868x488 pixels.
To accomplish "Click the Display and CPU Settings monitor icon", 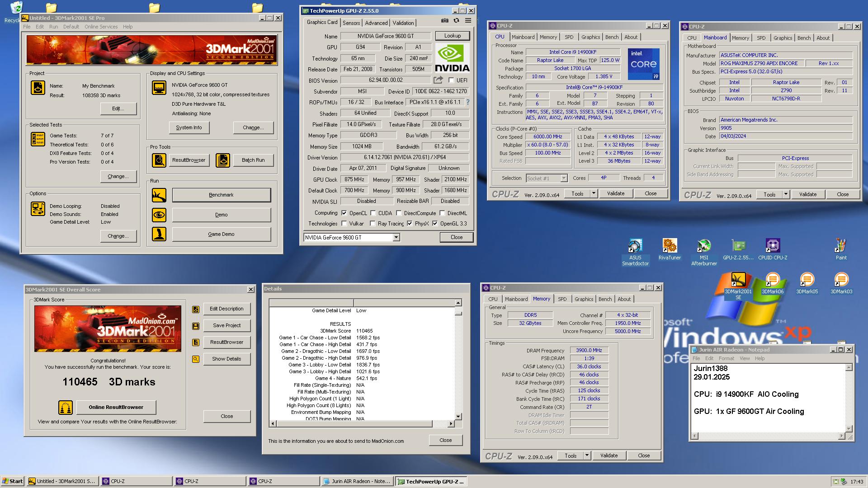I will (159, 88).
